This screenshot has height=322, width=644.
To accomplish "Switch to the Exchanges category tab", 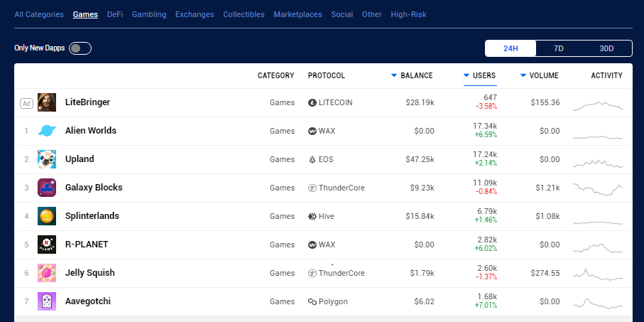I will point(195,14).
